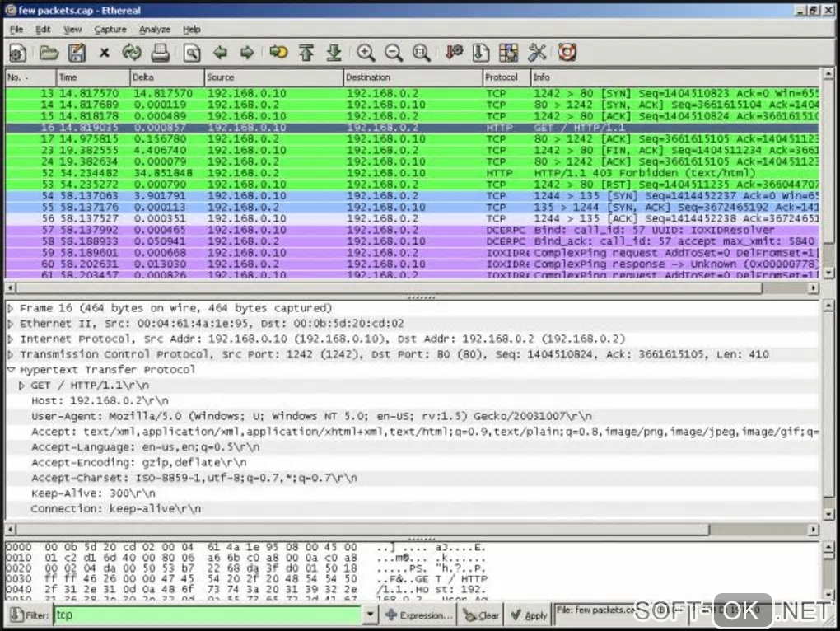Click the filter input field containing tcp
This screenshot has height=631, width=840.
pyautogui.click(x=208, y=615)
